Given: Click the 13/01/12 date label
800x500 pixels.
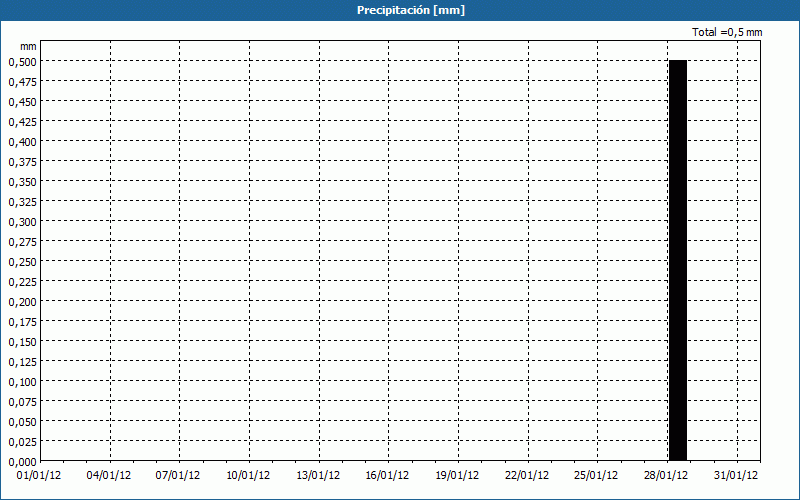Looking at the screenshot, I should pos(318,476).
